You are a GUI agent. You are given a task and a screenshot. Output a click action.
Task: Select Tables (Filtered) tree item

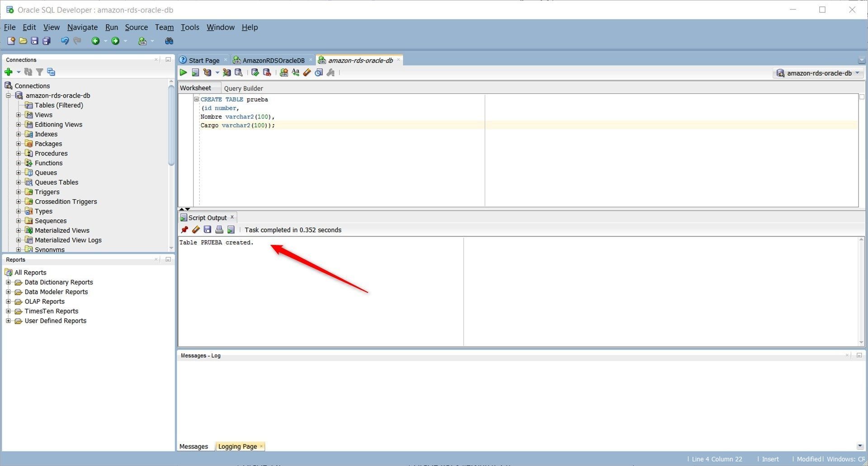(x=59, y=105)
